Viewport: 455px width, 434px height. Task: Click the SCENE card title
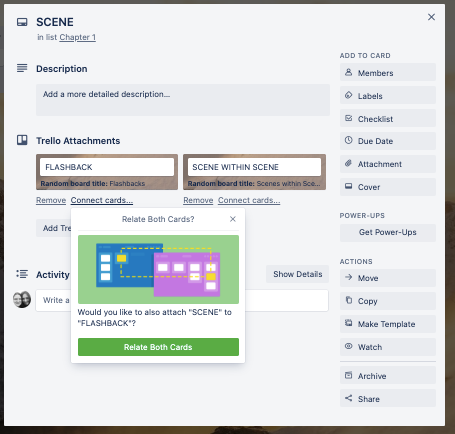55,22
